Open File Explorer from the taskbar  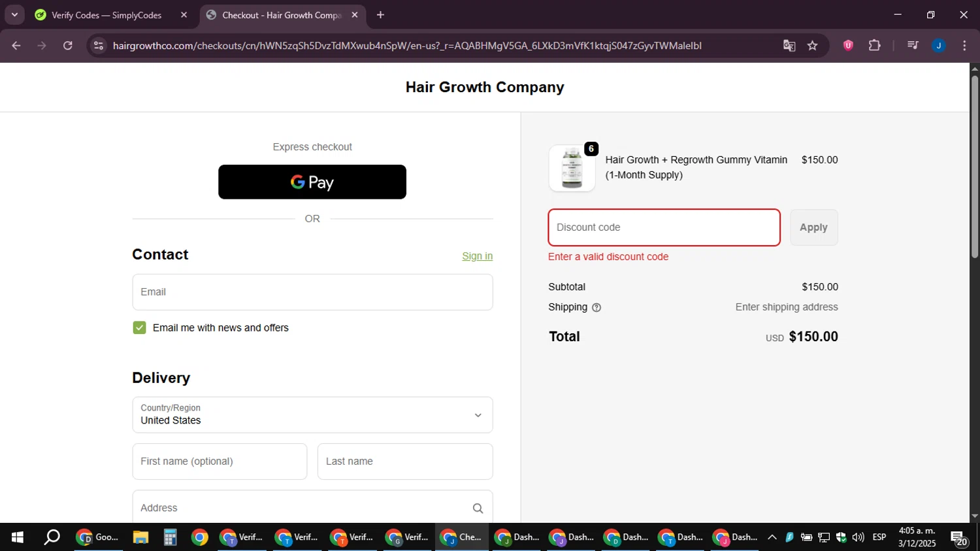click(140, 537)
